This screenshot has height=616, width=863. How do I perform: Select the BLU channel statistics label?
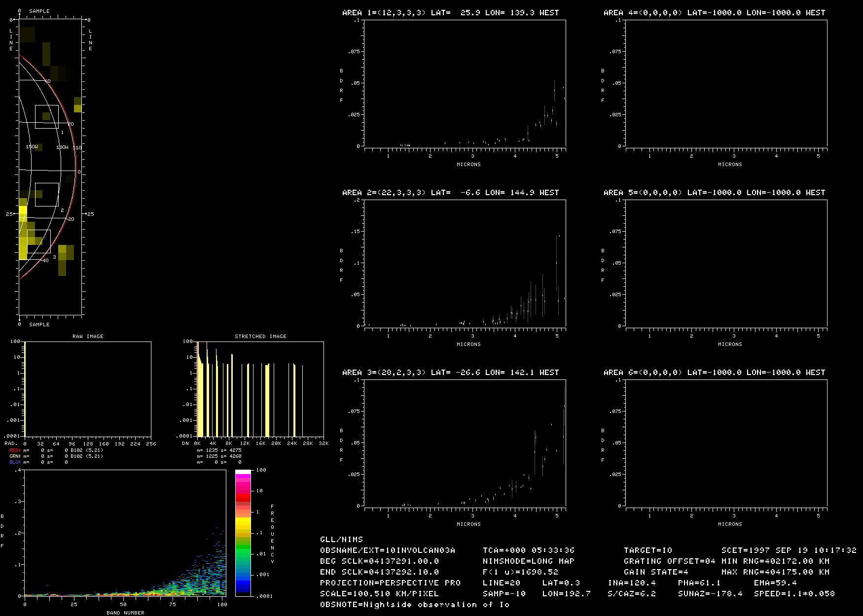(15, 462)
